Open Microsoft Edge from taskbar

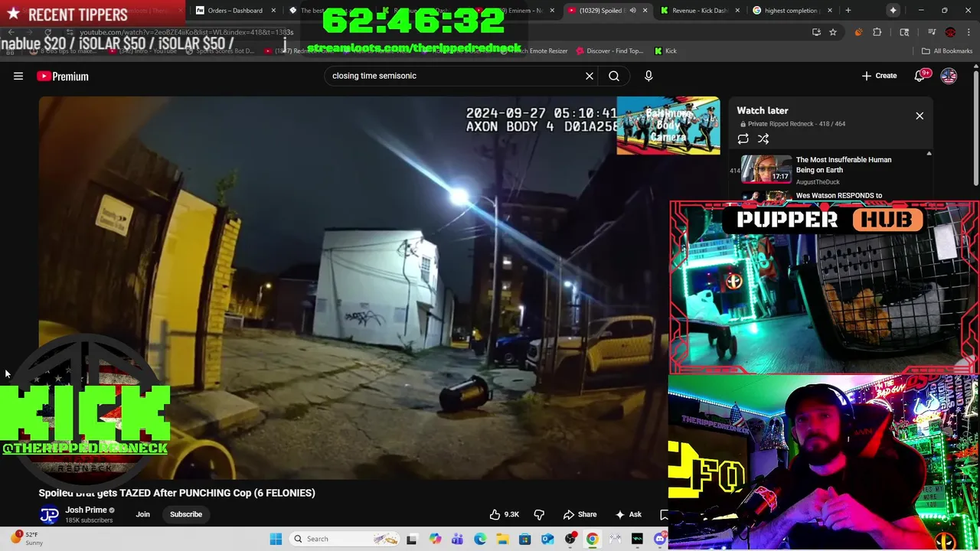(479, 539)
